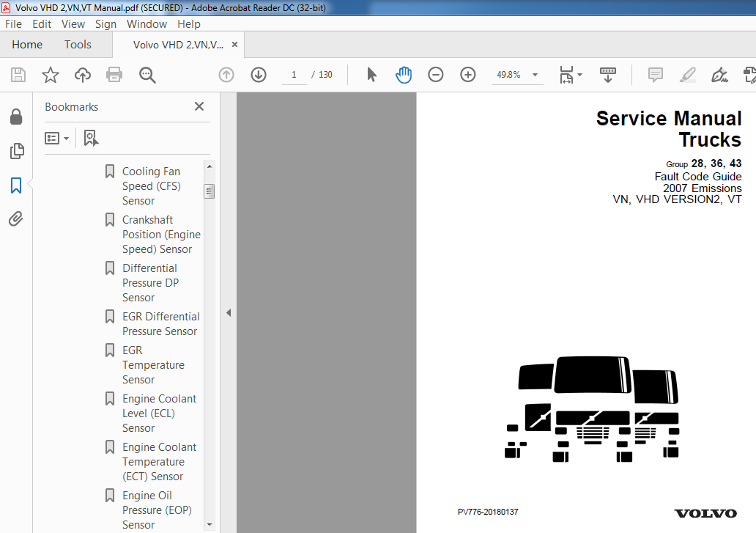Viewport: 756px width, 533px height.
Task: Open the Help menu
Action: click(188, 23)
